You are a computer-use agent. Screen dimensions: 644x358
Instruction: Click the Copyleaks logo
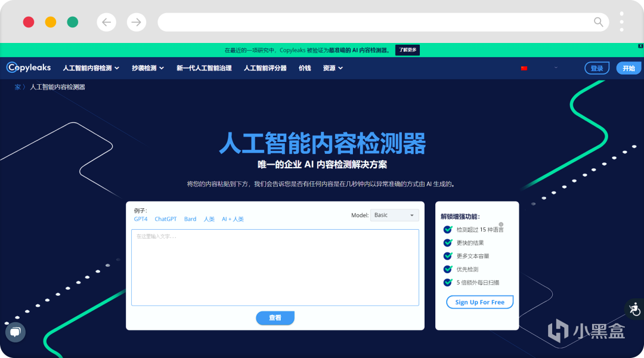click(x=29, y=67)
